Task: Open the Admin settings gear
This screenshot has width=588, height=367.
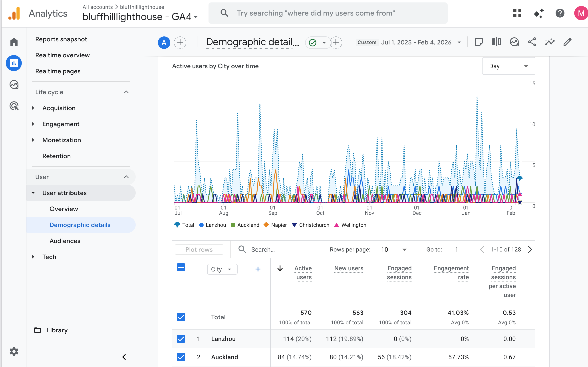Action: click(14, 351)
